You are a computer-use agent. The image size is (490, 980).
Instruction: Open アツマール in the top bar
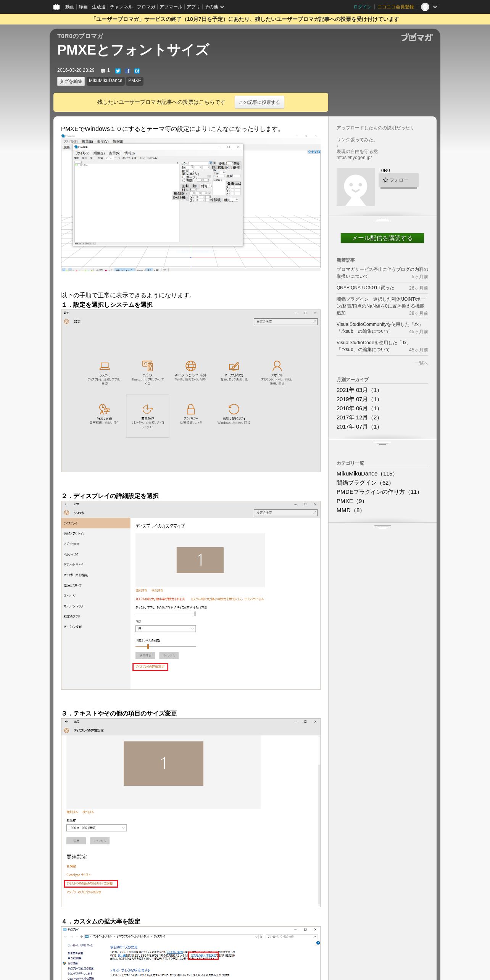pyautogui.click(x=171, y=7)
